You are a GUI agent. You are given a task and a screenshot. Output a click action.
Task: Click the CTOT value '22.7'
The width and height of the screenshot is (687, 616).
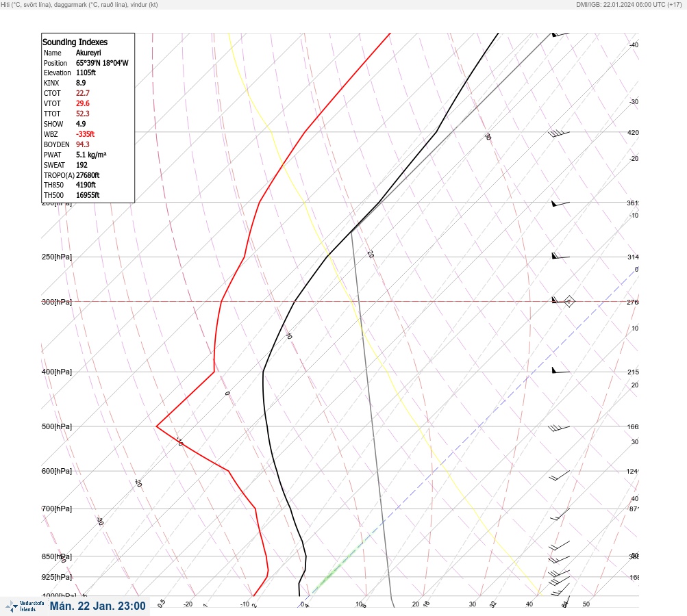(82, 93)
